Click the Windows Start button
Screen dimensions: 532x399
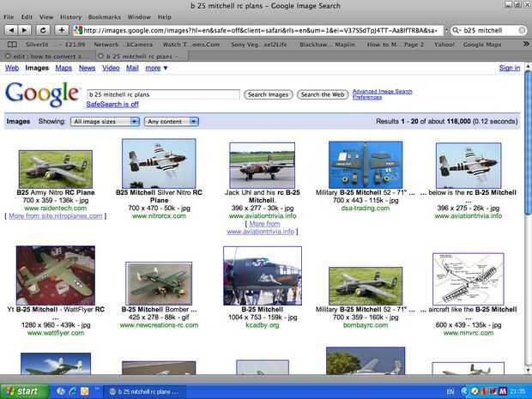[x=24, y=391]
